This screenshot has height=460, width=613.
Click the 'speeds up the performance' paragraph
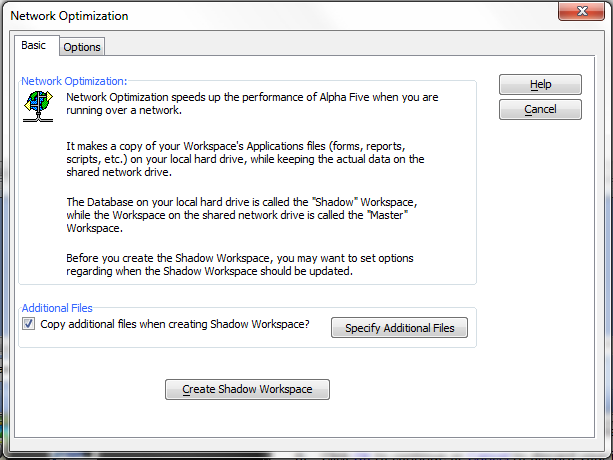(252, 104)
